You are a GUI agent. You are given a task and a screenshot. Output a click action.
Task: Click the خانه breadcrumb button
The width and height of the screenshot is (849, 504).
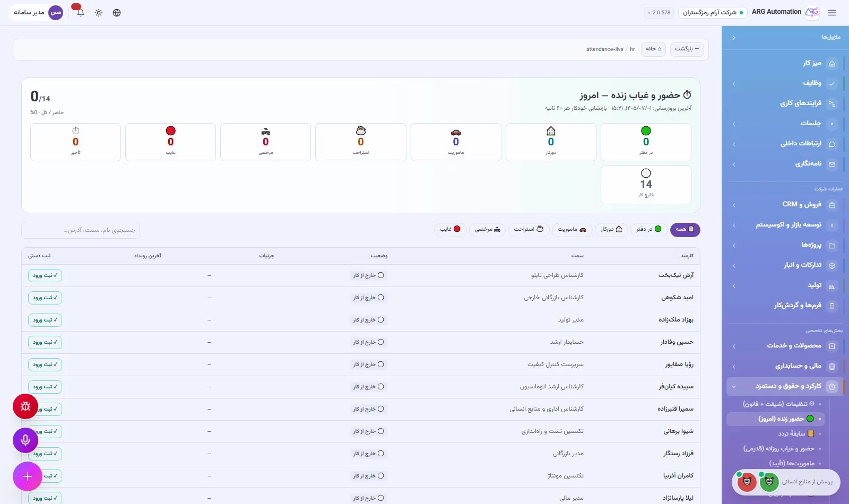653,49
